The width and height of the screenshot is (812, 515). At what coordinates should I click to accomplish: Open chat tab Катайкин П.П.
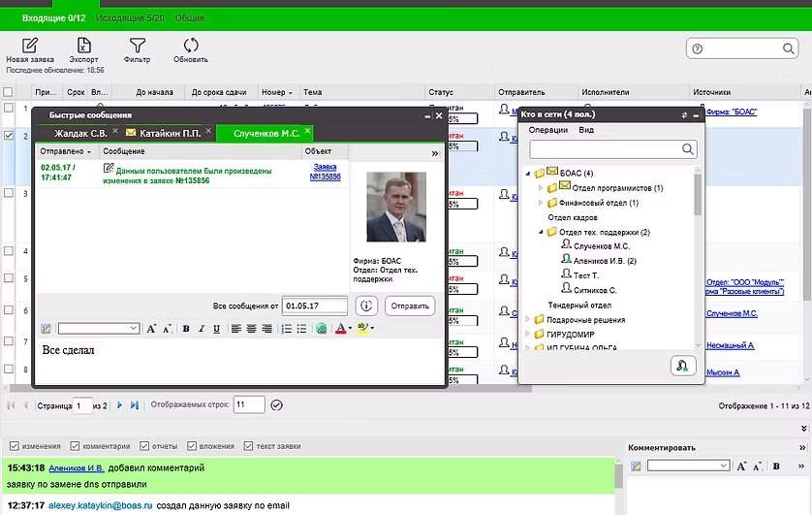(x=170, y=134)
